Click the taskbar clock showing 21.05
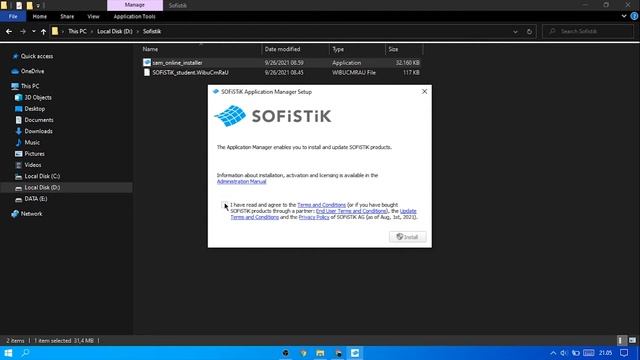640x360 pixels. pos(605,353)
